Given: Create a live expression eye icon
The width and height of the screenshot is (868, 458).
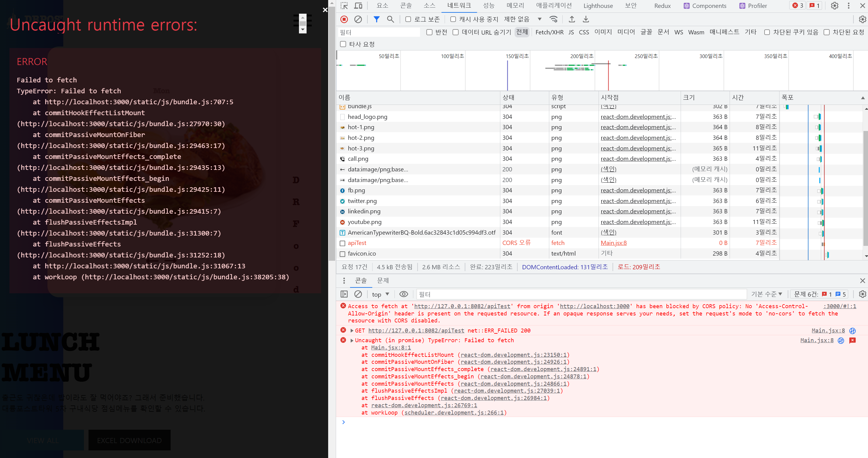Looking at the screenshot, I should point(404,294).
